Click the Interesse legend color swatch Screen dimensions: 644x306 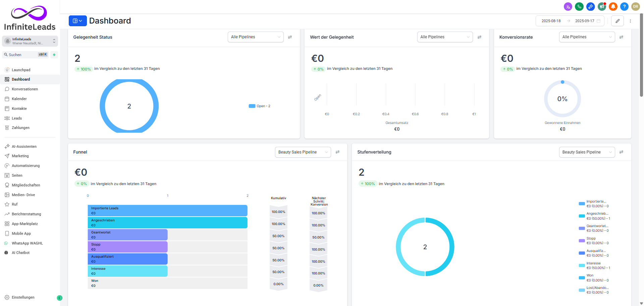click(x=582, y=266)
